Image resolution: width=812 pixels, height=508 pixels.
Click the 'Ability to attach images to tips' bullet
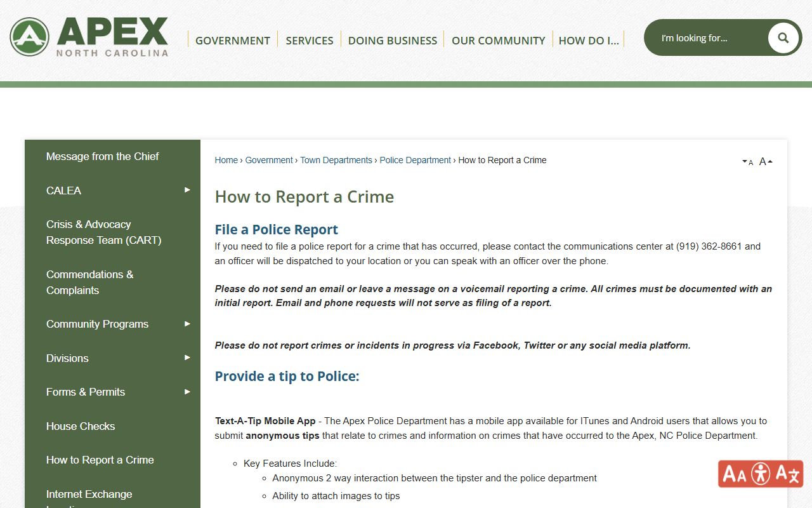[336, 496]
